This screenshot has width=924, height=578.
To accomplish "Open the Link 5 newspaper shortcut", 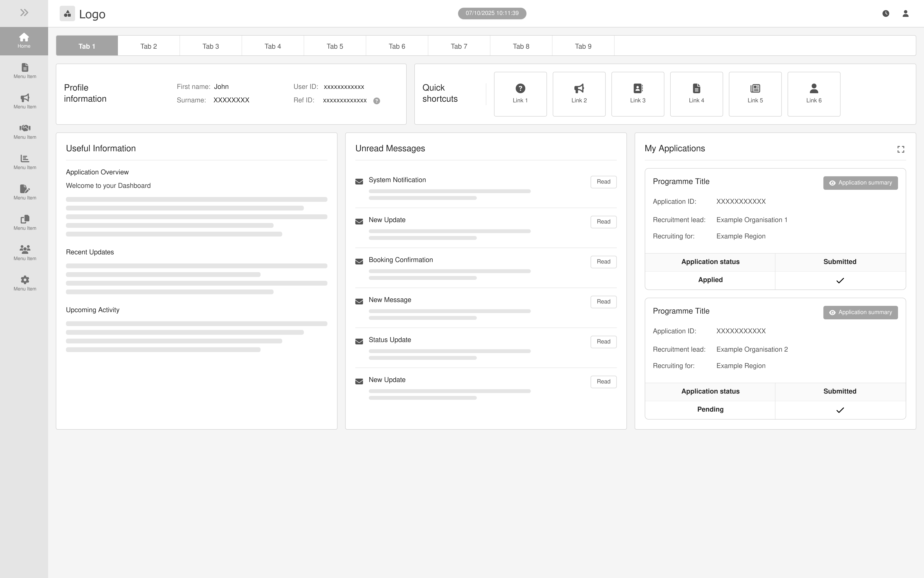I will tap(755, 94).
